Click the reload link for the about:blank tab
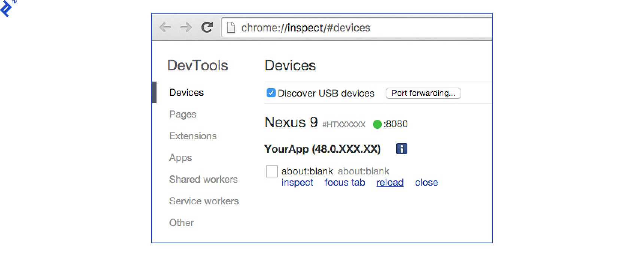The image size is (644, 256). [389, 182]
